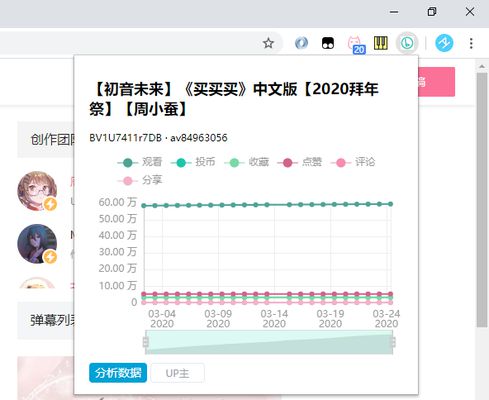Click the second creator avatar with blue hair
This screenshot has width=489, height=400.
click(x=37, y=244)
